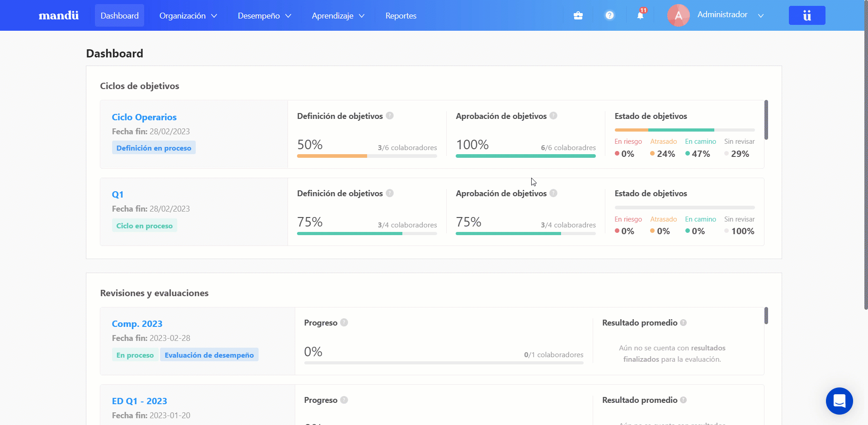Click the mandü logo in the navbar
The height and width of the screenshot is (425, 868).
pos(59,15)
